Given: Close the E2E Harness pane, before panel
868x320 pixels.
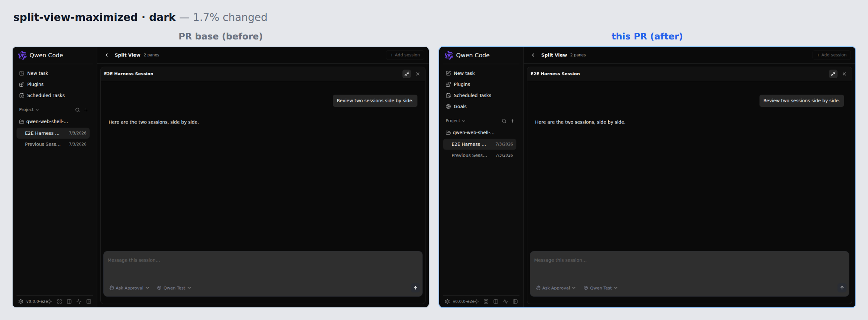Looking at the screenshot, I should [418, 74].
